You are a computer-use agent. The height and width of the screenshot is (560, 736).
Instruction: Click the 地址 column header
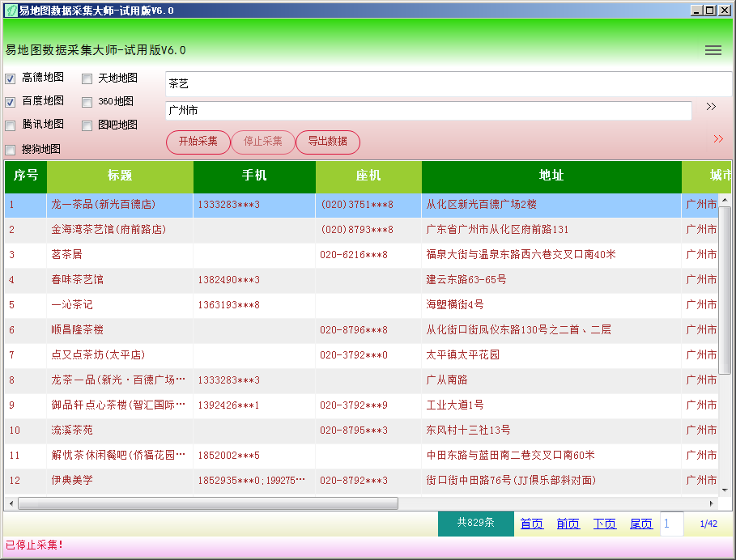point(551,176)
